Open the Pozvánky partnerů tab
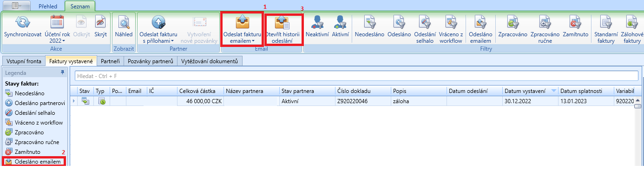This screenshot has width=644, height=178. pyautogui.click(x=151, y=61)
